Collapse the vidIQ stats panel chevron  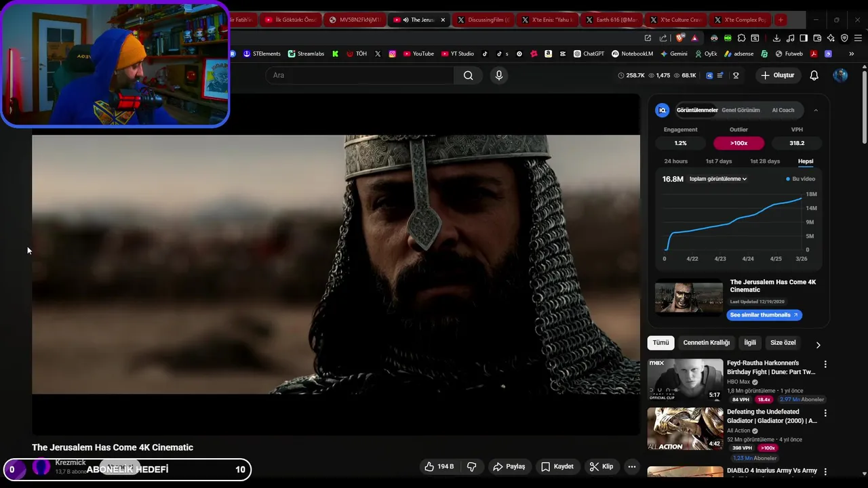816,110
